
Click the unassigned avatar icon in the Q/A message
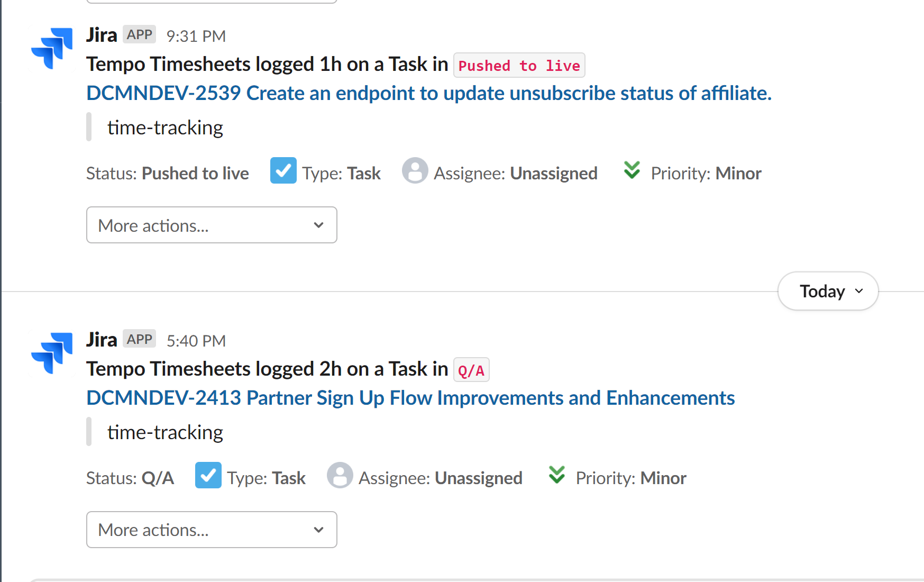pyautogui.click(x=340, y=475)
